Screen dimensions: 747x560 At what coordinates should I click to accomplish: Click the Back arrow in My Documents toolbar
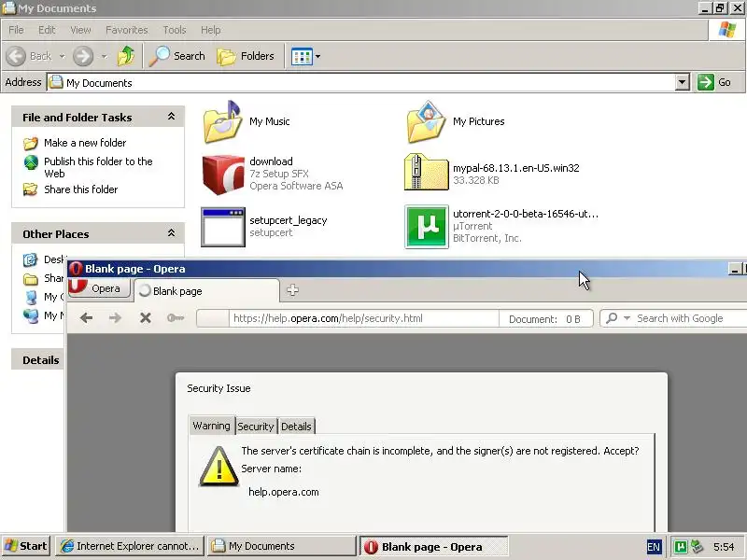[x=16, y=56]
